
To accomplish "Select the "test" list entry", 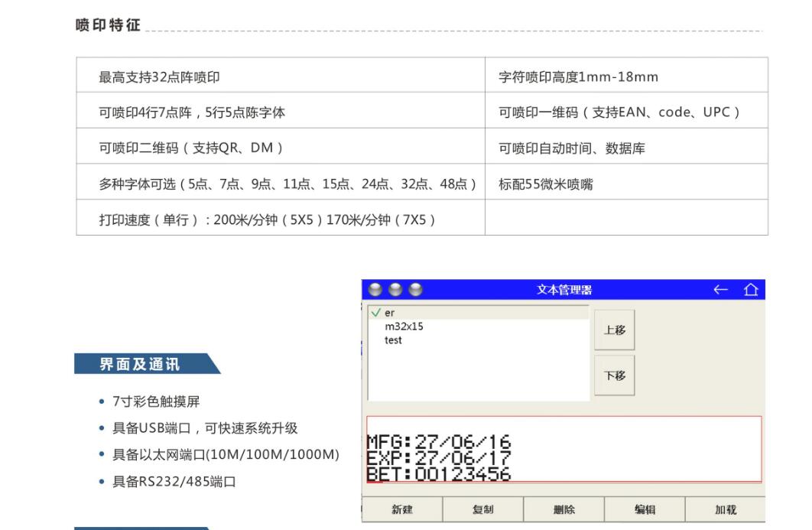I will 479,340.
